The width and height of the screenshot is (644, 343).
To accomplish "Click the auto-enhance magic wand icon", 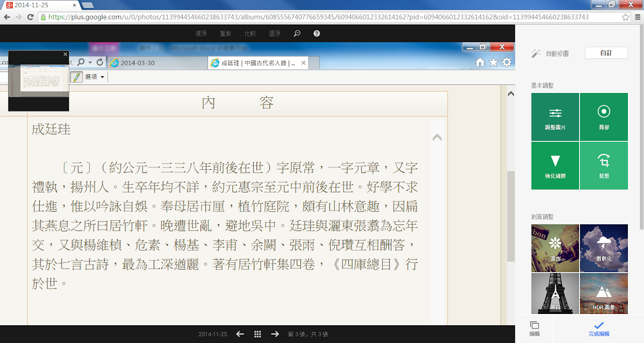I will click(x=535, y=53).
